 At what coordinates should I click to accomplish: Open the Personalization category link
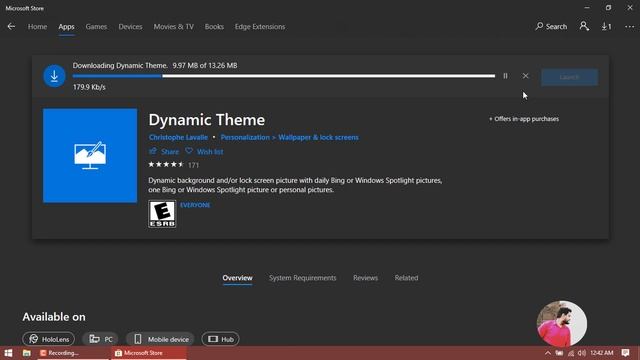click(245, 138)
